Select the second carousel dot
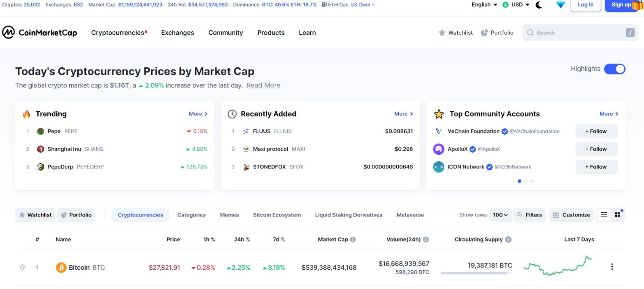Screen dimensions: 644x289 coord(526,181)
